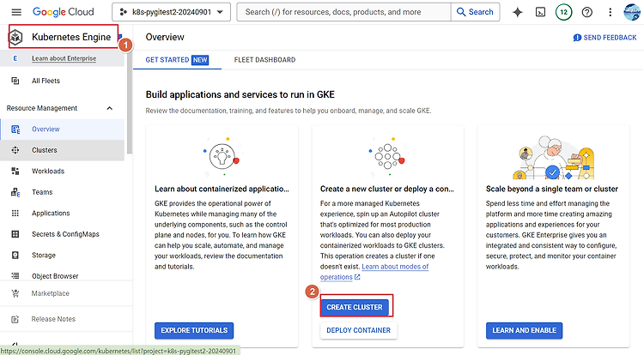Viewport: 644px width, 355px height.
Task: Click the Workloads sidebar icon
Action: (15, 171)
